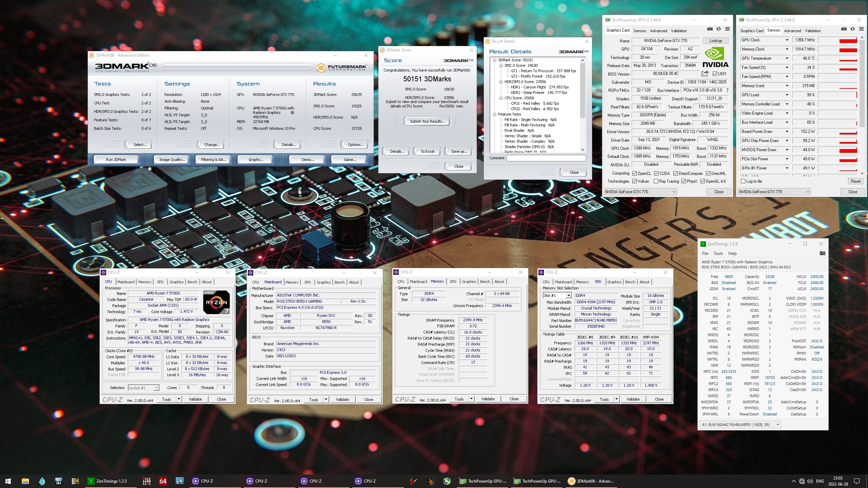Open the Slot #1 dropdown in the CPU-Z SPD tab
The image size is (868, 488).
click(x=557, y=296)
